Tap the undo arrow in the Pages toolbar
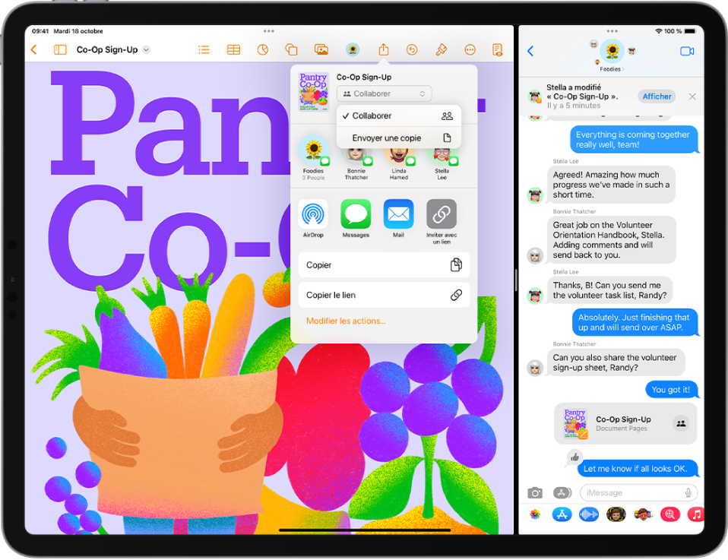This screenshot has height=560, width=728. (411, 49)
